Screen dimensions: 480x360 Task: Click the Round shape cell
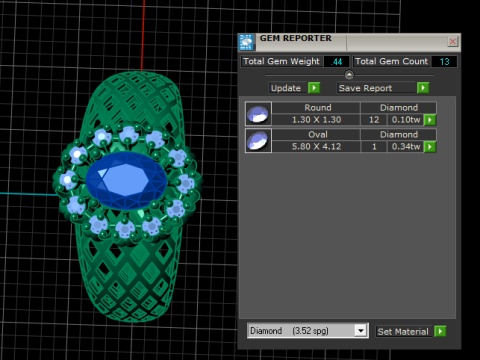pos(316,108)
